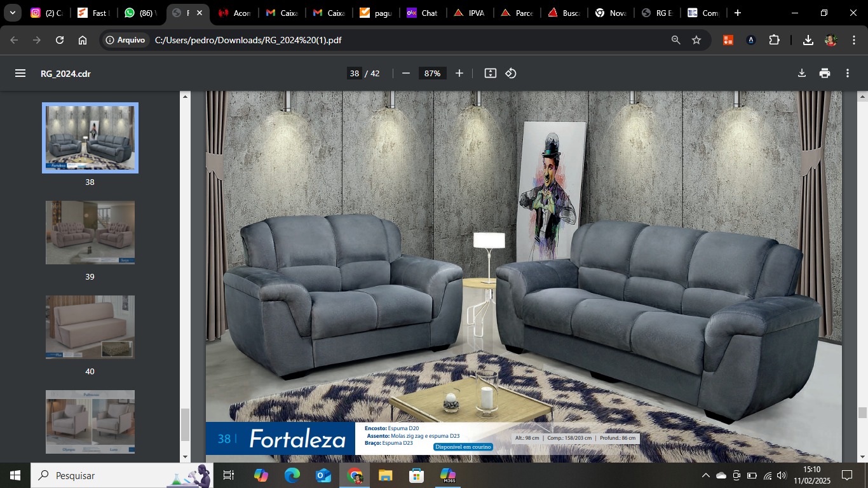Viewport: 868px width, 488px height.
Task: Toggle the PDF sidebar hamburger menu
Action: [x=20, y=73]
